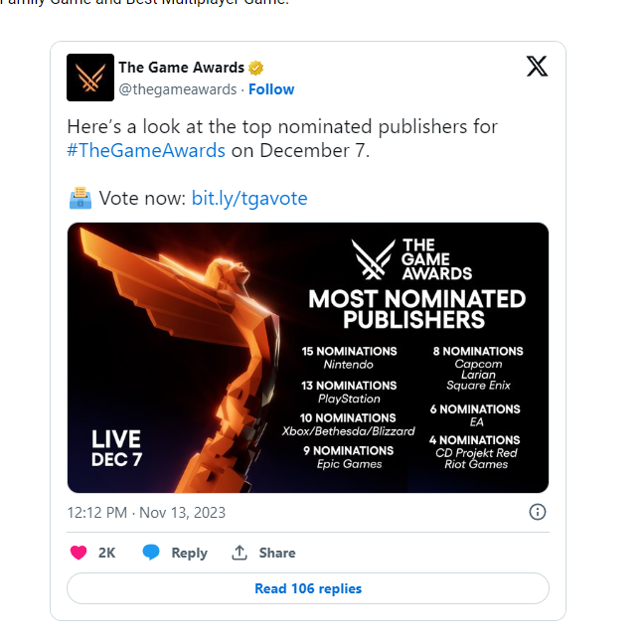Click the gold verified badge
The image size is (644, 644).
coord(255,68)
